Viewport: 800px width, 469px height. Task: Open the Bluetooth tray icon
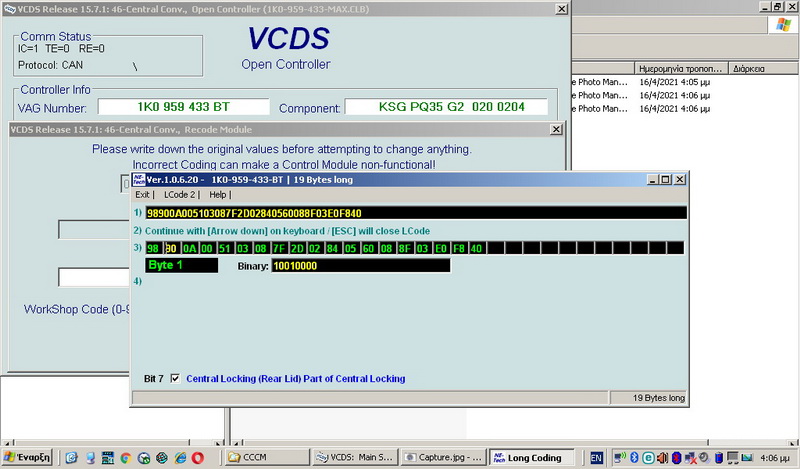[x=634, y=458]
